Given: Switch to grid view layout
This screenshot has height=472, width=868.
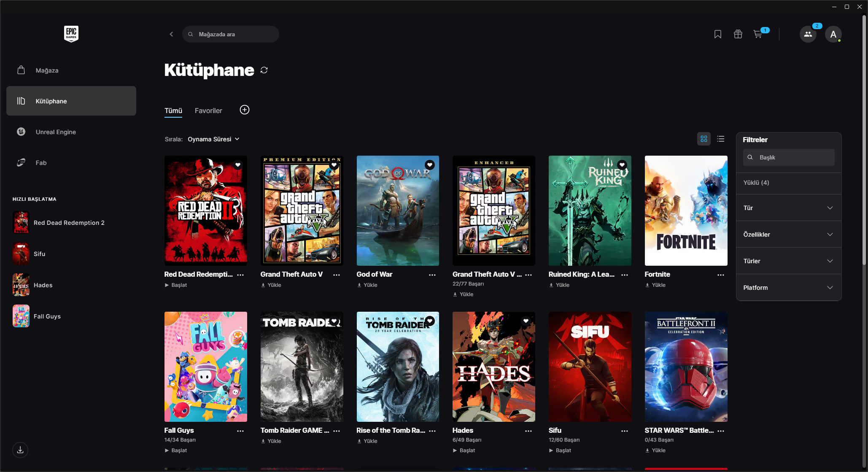Looking at the screenshot, I should point(704,139).
